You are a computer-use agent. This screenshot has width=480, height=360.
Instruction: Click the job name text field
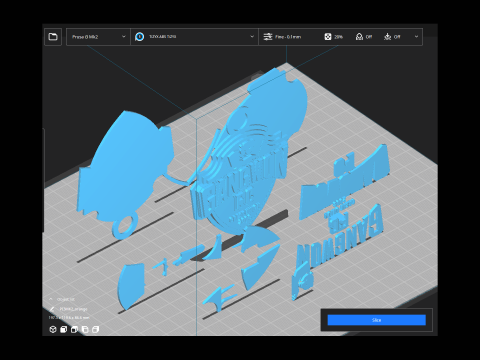click(x=74, y=309)
